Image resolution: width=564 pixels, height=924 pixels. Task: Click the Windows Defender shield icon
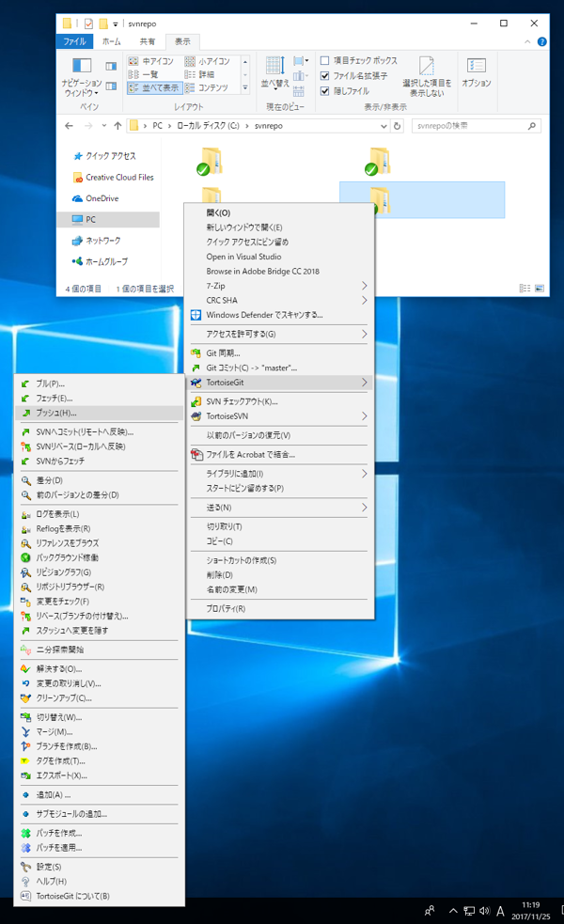196,315
